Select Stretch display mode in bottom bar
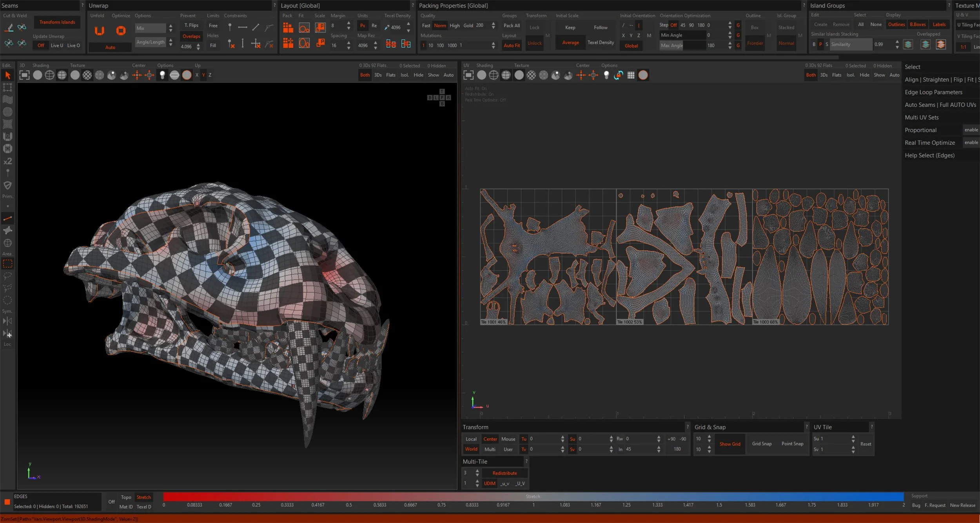Viewport: 980px width, 523px height. (143, 497)
